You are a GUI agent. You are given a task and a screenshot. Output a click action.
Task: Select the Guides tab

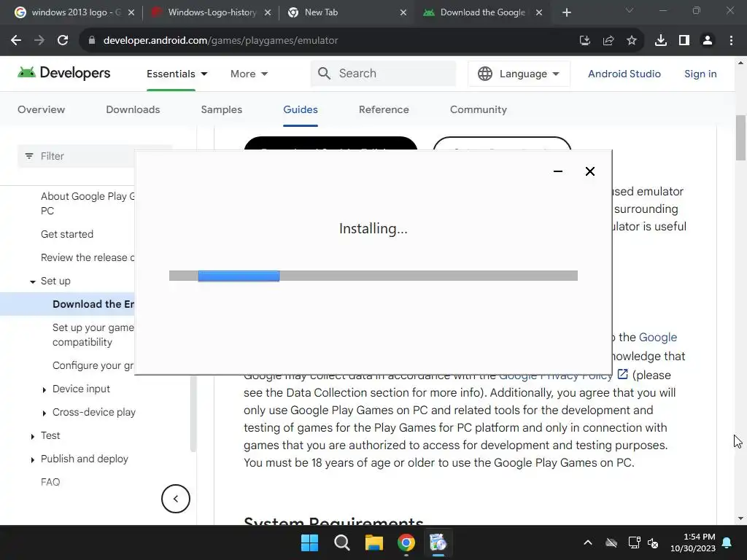pyautogui.click(x=300, y=109)
